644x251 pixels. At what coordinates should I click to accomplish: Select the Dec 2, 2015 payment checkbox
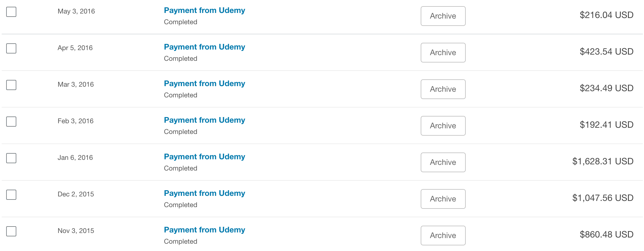point(11,195)
